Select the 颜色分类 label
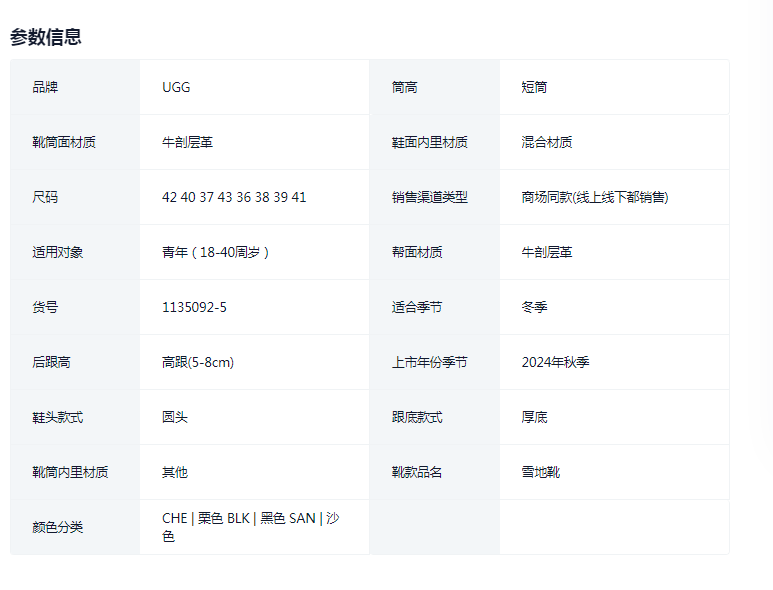 coord(58,527)
